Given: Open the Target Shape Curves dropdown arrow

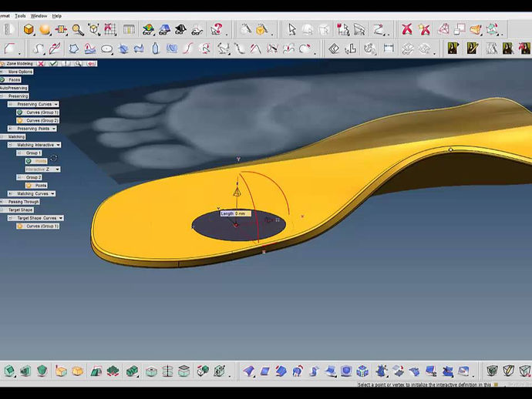Looking at the screenshot, I should [x=61, y=218].
